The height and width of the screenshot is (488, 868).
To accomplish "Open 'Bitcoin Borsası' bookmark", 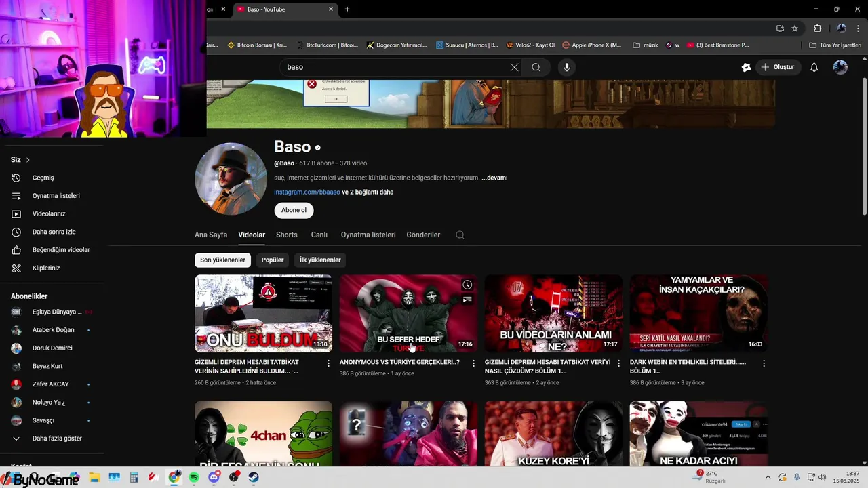I will 257,45.
